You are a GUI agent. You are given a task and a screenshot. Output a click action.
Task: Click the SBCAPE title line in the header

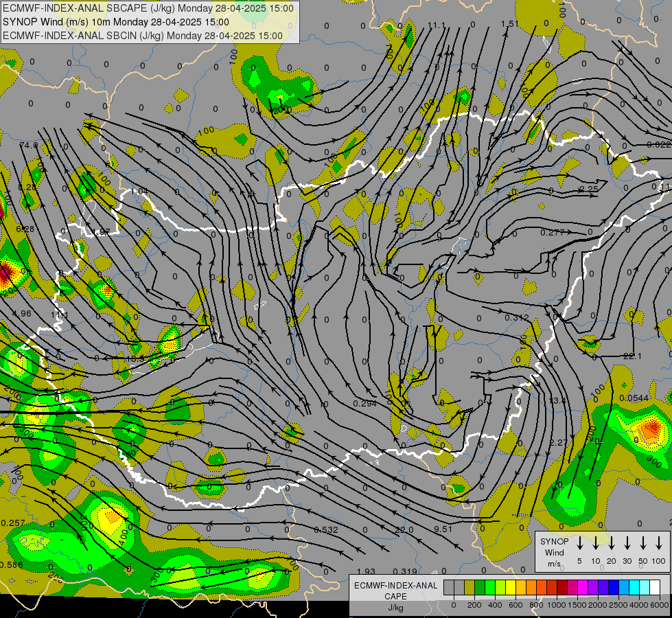(148, 8)
